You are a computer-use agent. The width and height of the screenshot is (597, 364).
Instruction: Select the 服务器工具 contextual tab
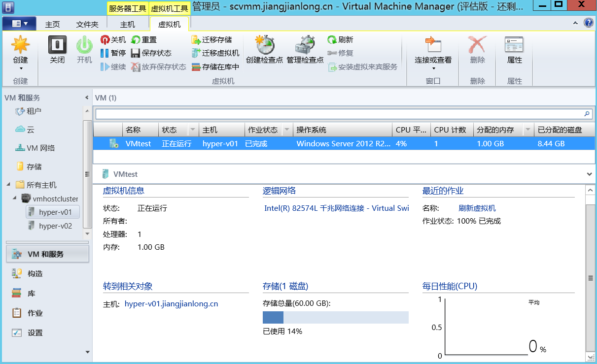click(127, 8)
